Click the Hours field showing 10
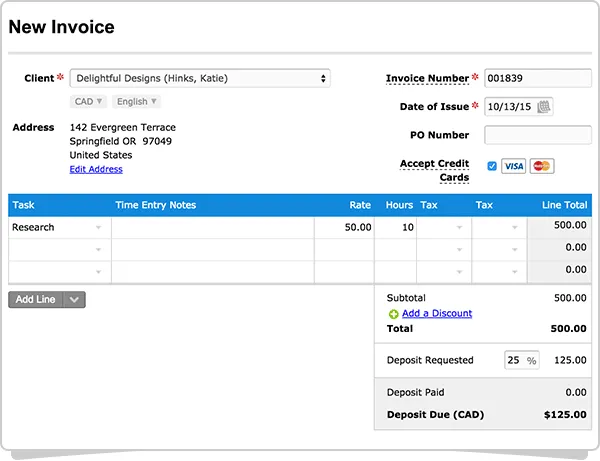The image size is (600, 461). tap(396, 228)
